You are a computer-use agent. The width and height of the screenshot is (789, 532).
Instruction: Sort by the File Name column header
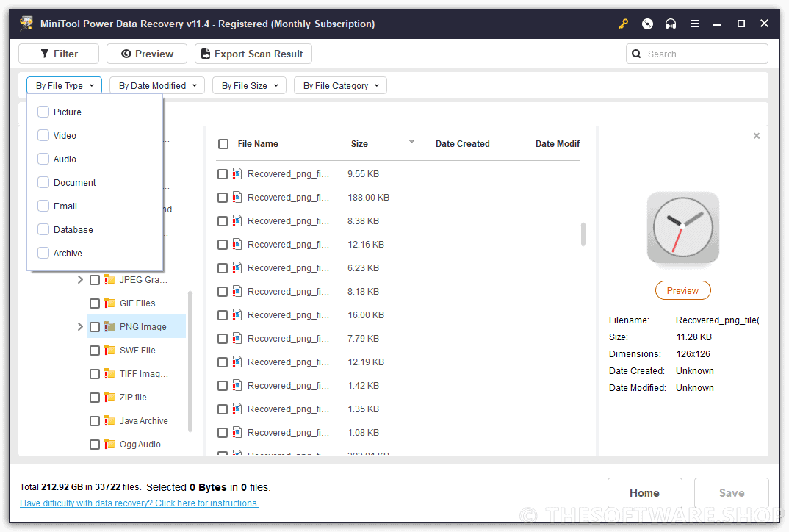click(258, 144)
